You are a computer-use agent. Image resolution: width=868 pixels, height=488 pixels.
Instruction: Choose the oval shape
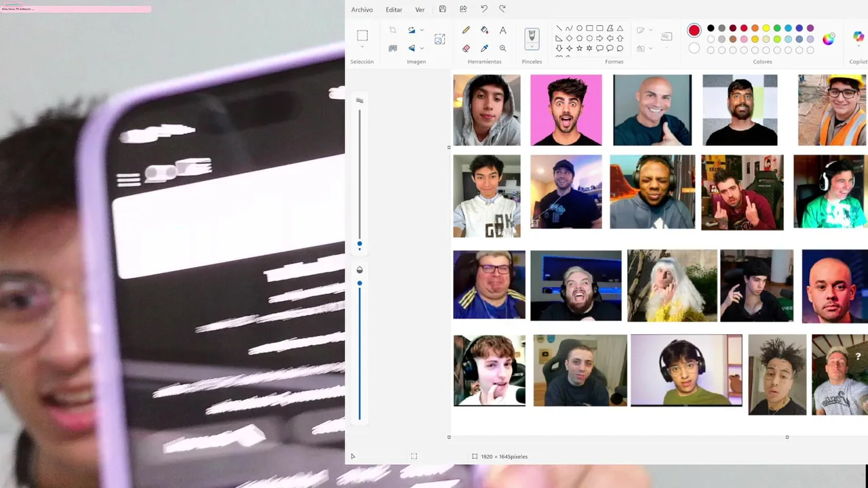coord(579,28)
